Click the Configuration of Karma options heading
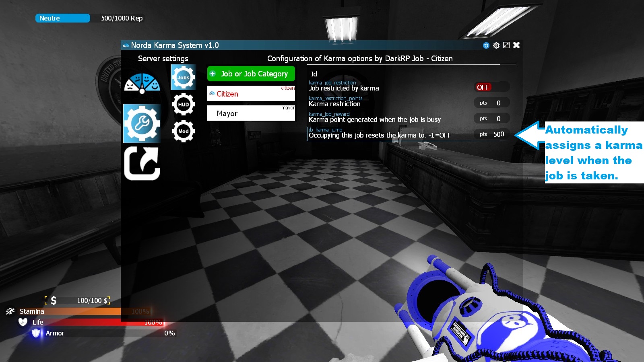This screenshot has width=644, height=362. point(360,58)
